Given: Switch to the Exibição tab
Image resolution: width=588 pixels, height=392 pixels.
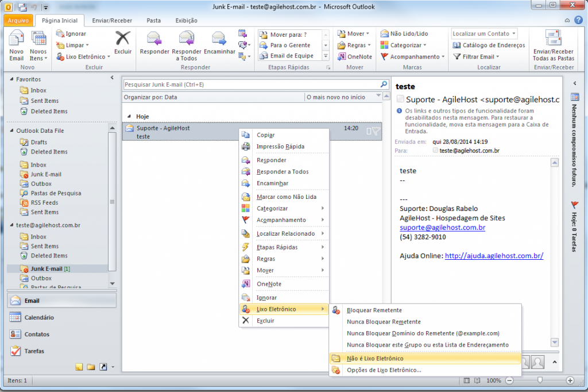Looking at the screenshot, I should click(x=187, y=20).
